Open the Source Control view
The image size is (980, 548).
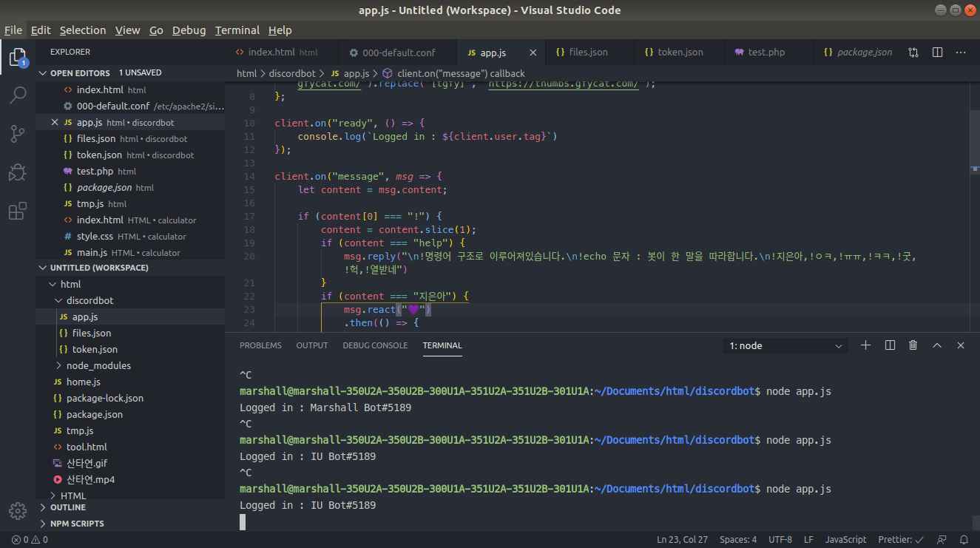click(18, 134)
